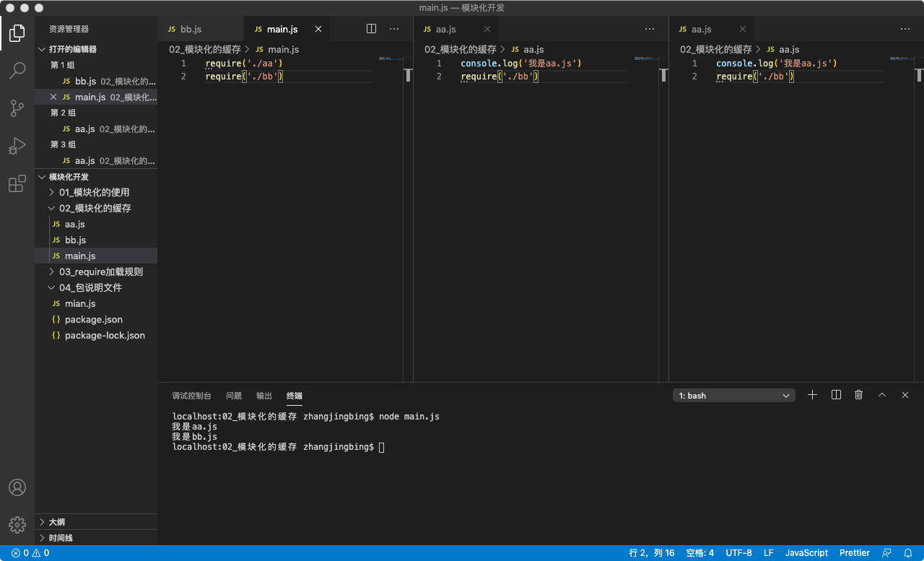Show errors and warnings count in status bar
This screenshot has height=561, width=924.
tap(30, 553)
